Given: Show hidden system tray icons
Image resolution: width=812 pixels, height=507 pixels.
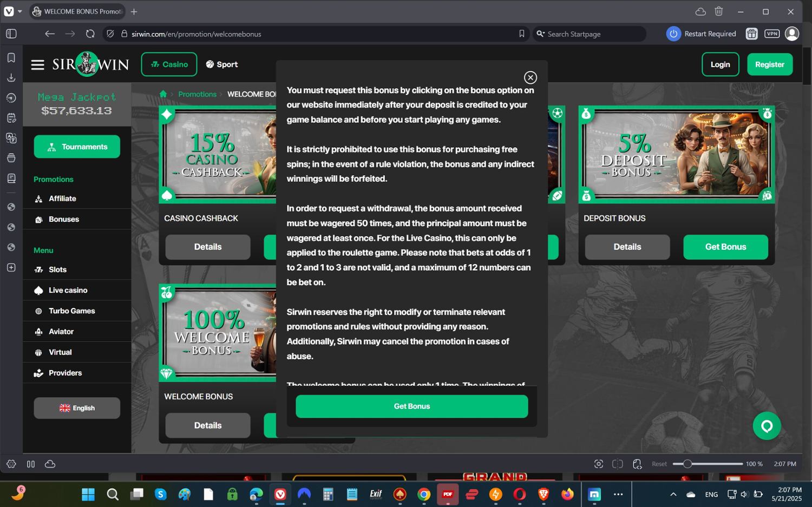Looking at the screenshot, I should tap(673, 494).
